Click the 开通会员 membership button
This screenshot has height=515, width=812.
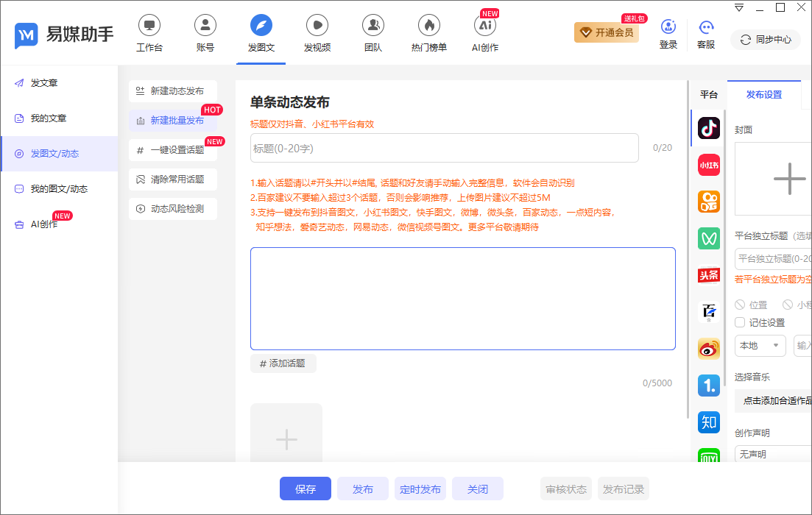[606, 32]
